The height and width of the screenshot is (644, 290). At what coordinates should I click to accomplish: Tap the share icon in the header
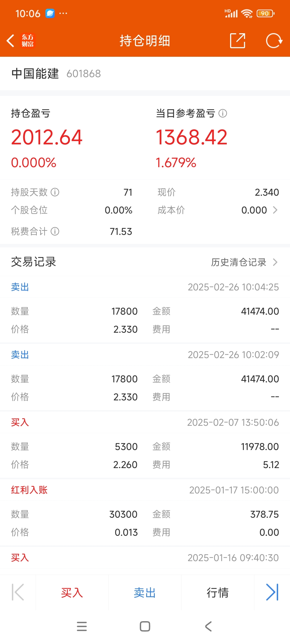pos(237,41)
